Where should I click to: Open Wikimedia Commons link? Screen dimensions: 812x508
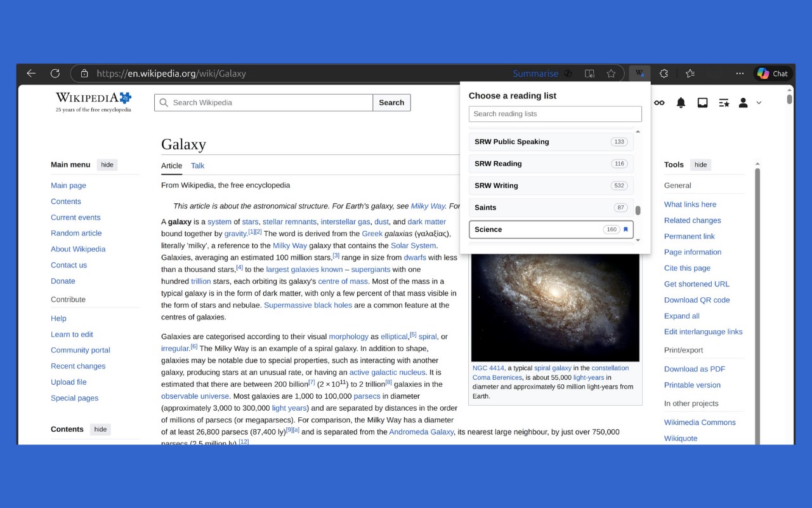(700, 422)
